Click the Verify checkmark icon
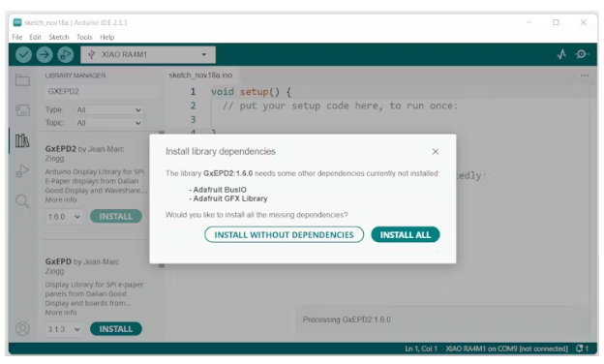Screen dimensions: 604x364 point(23,54)
